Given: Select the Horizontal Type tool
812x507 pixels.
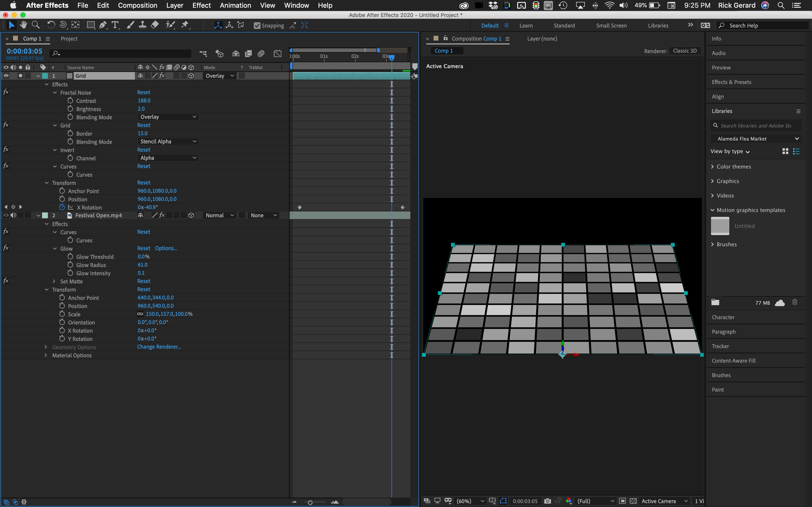Looking at the screenshot, I should pyautogui.click(x=115, y=25).
